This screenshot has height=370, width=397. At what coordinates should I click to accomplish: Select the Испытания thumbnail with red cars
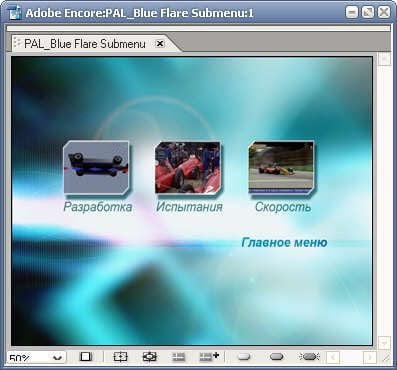click(x=188, y=167)
